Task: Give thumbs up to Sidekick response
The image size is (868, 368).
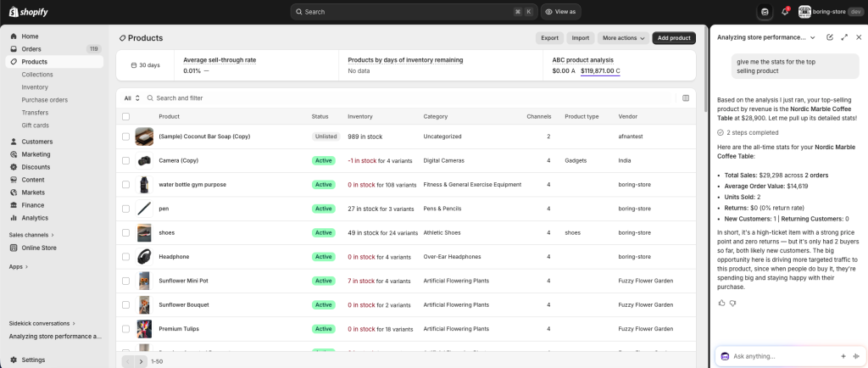Action: coord(721,303)
